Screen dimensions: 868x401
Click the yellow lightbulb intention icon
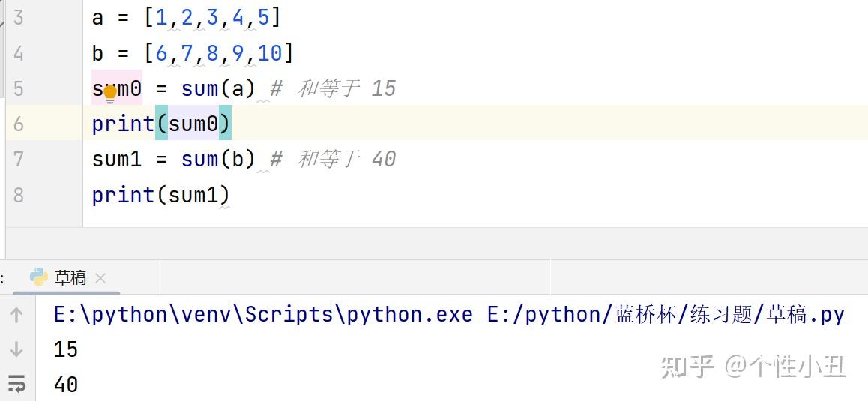coord(110,93)
